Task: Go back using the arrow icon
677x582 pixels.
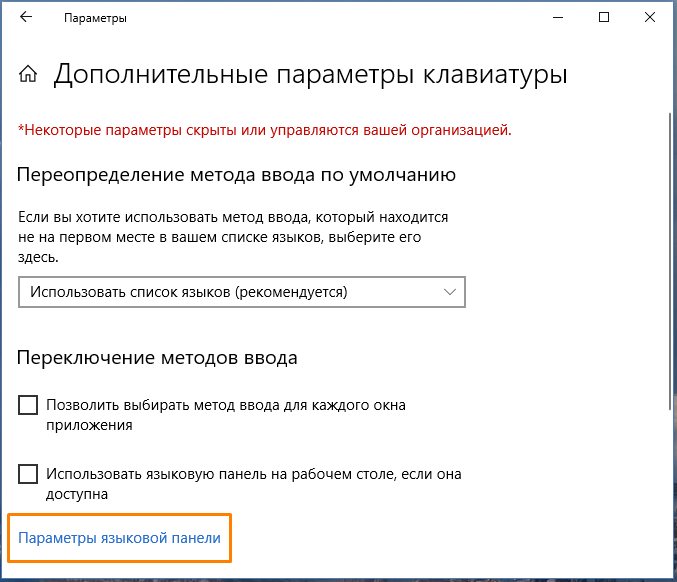Action: [x=26, y=17]
